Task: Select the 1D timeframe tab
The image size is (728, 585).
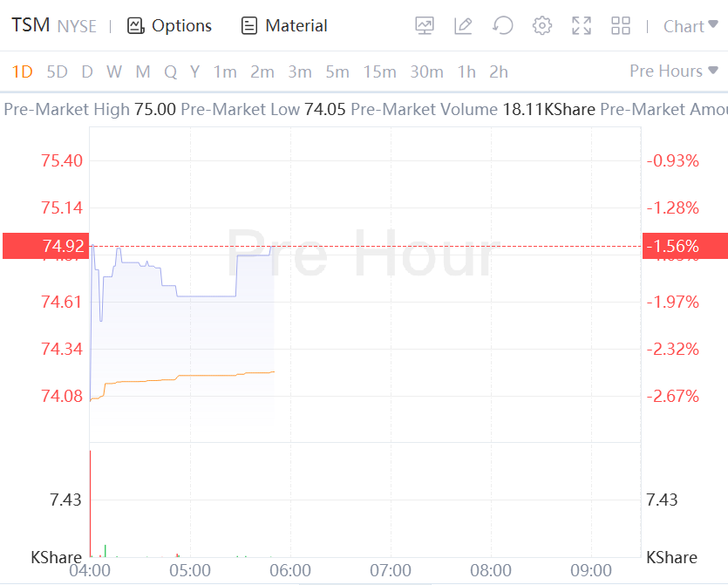Action: (x=22, y=71)
